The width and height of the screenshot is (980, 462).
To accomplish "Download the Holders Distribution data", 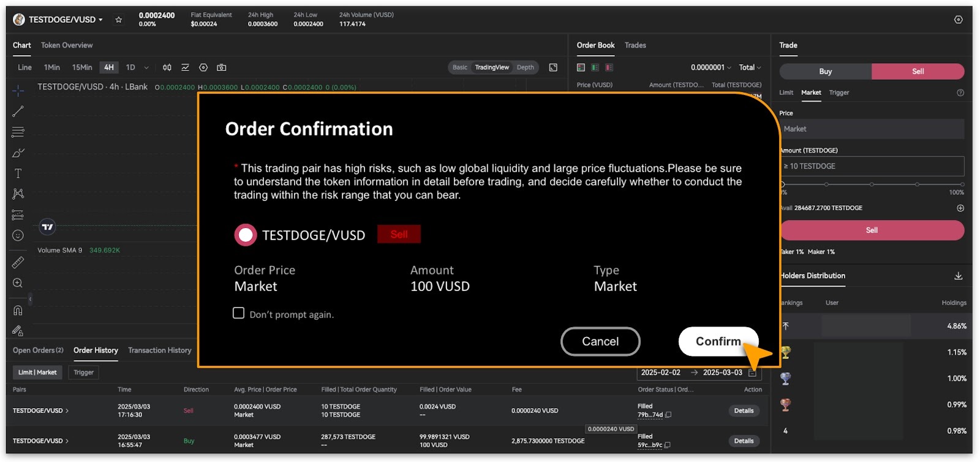I will (958, 276).
